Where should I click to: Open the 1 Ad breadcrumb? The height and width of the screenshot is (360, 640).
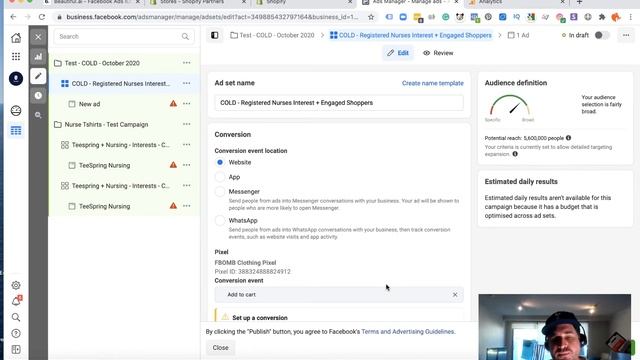(x=518, y=36)
